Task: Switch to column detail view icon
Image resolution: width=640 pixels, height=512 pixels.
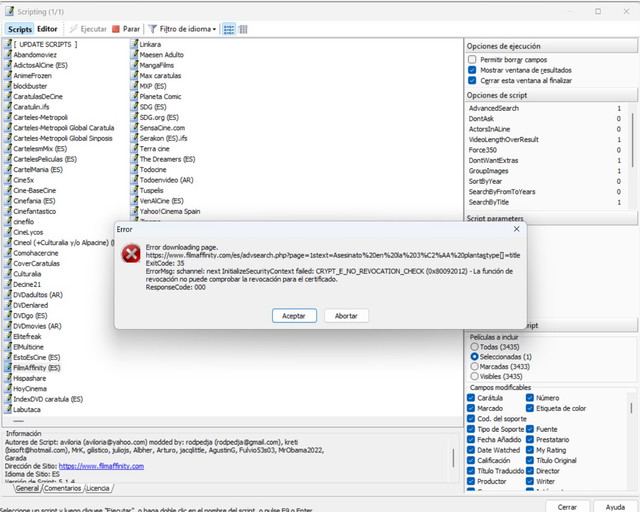Action: point(243,29)
